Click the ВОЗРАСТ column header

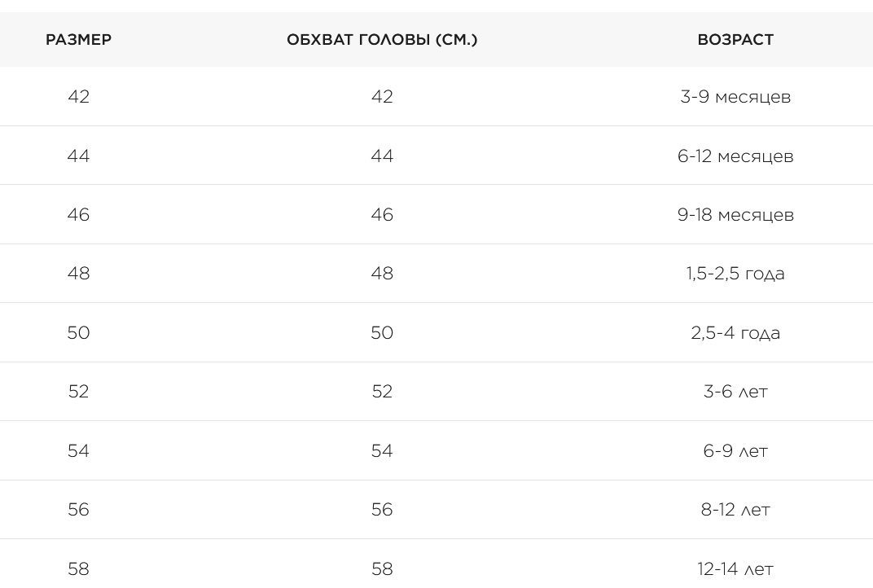735,39
